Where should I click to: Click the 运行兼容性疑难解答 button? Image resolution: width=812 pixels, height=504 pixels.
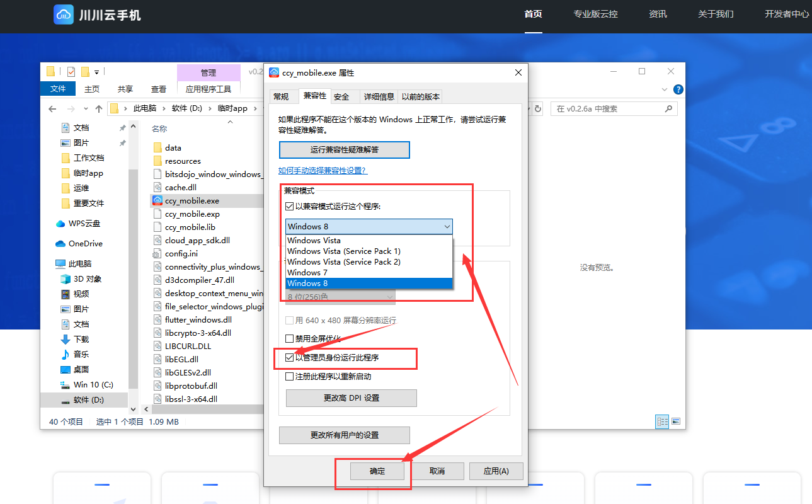344,149
